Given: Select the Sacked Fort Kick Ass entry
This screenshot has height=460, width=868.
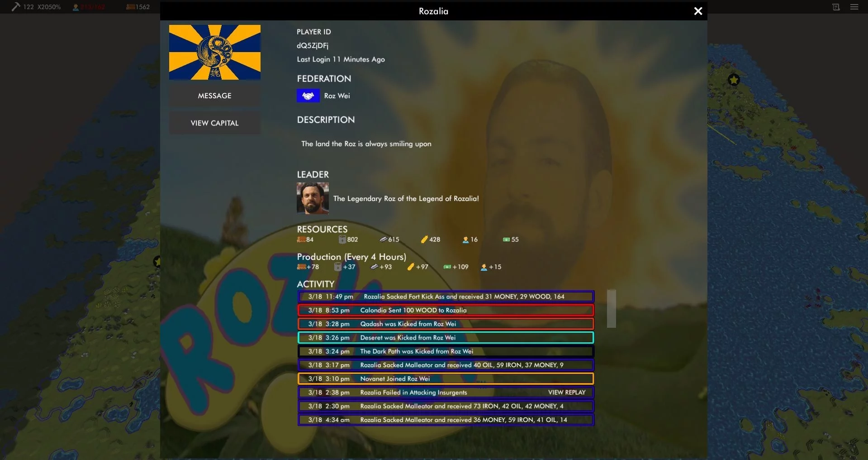Looking at the screenshot, I should [x=446, y=297].
